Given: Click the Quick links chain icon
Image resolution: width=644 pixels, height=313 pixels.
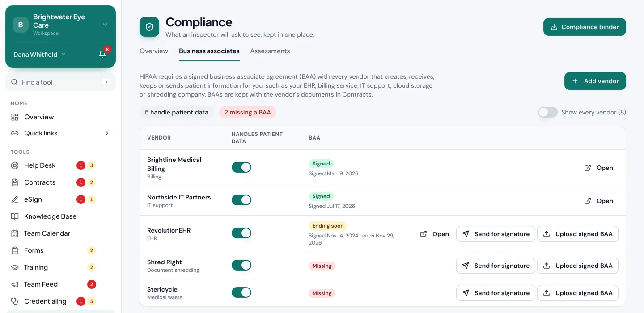Looking at the screenshot, I should (15, 133).
